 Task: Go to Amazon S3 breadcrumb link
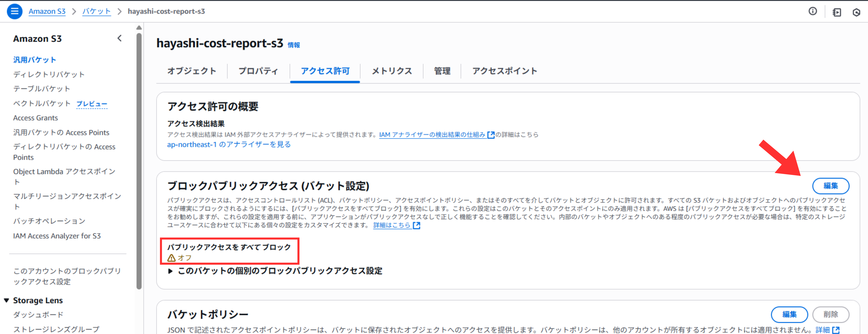(47, 11)
